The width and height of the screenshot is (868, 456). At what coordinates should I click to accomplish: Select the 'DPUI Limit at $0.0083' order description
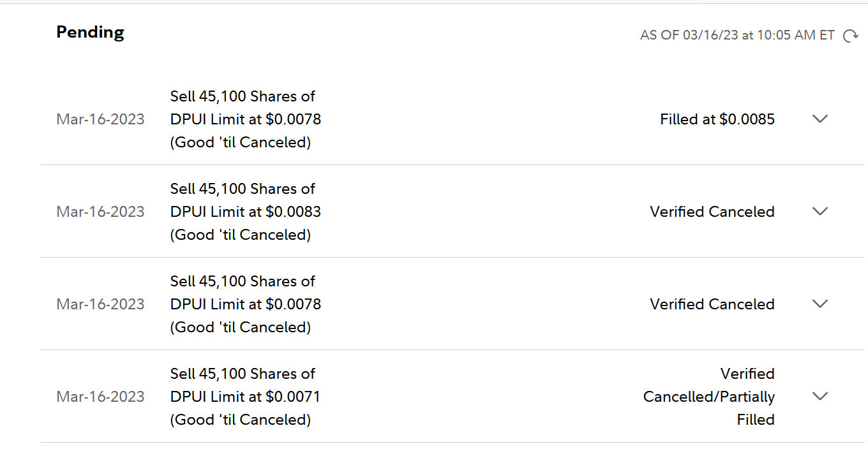point(245,212)
